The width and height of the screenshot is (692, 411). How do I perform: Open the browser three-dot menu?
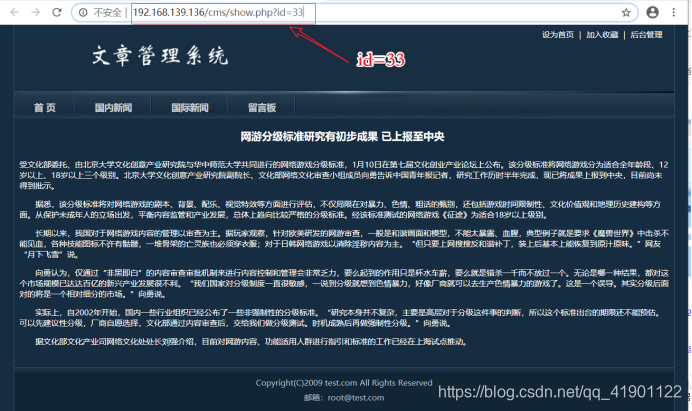pos(673,12)
